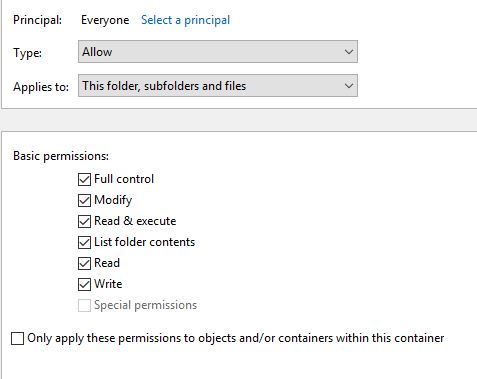Expand the Type combo box chevron arrow
Image resolution: width=477 pixels, height=379 pixels.
pos(349,52)
